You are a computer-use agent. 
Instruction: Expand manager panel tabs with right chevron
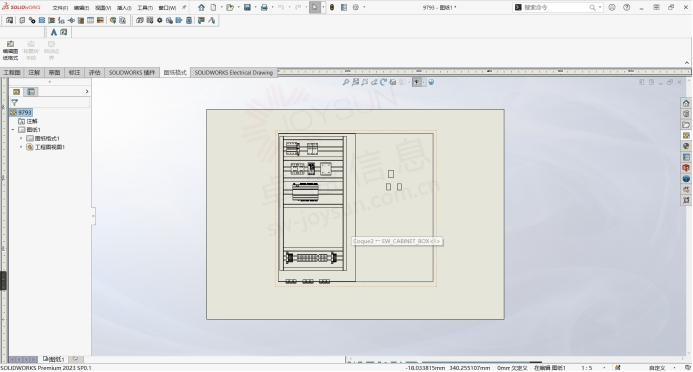87,91
